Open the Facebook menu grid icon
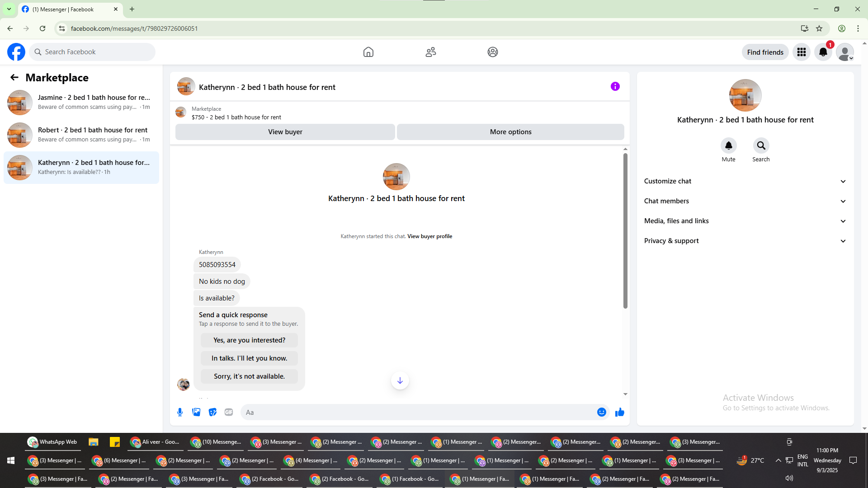868x488 pixels. (x=802, y=52)
